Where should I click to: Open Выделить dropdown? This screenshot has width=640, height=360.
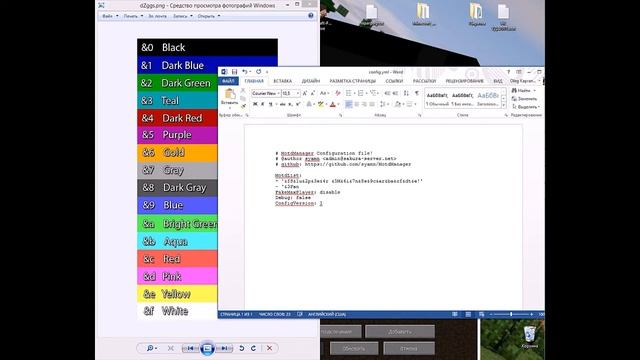526,107
